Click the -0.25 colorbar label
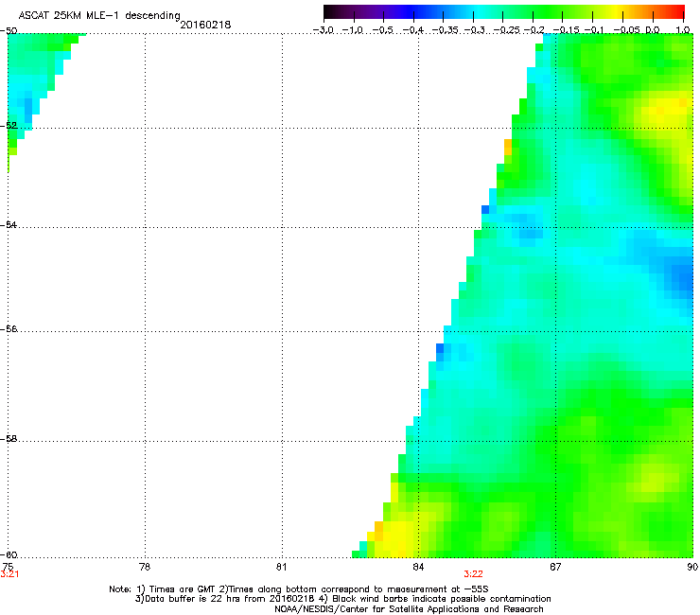The width and height of the screenshot is (700, 615). pyautogui.click(x=507, y=30)
